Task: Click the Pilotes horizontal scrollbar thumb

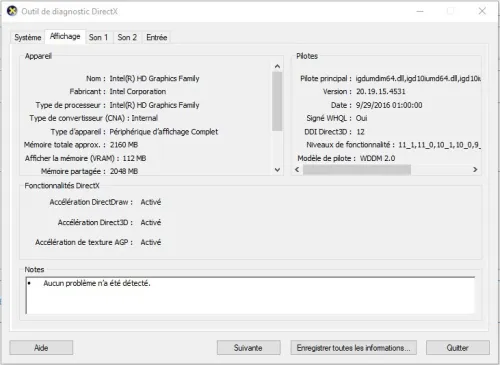Action: 357,170
